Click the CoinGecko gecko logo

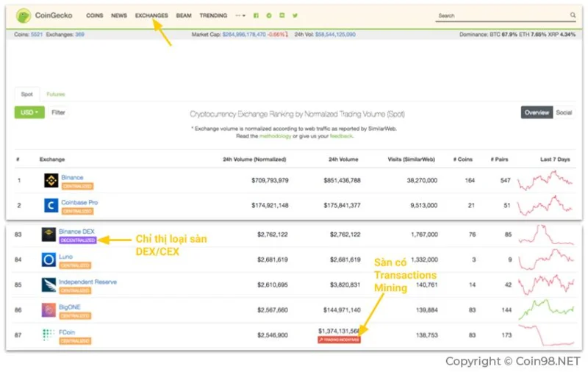pos(24,15)
